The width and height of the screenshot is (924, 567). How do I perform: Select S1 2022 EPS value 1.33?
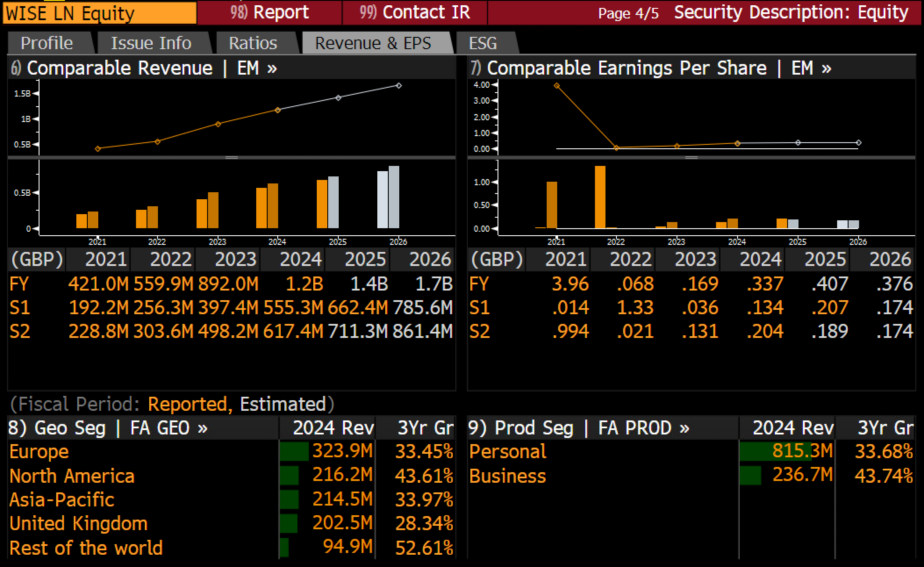635,308
